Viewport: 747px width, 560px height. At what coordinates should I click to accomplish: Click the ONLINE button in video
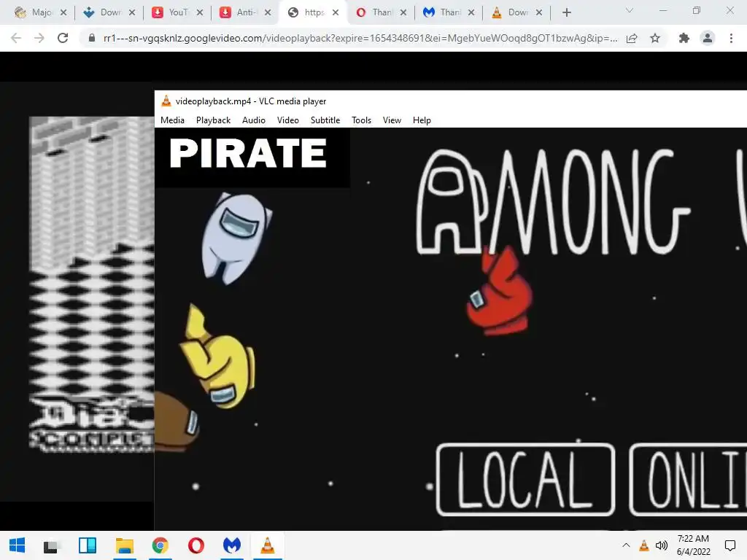pos(689,480)
